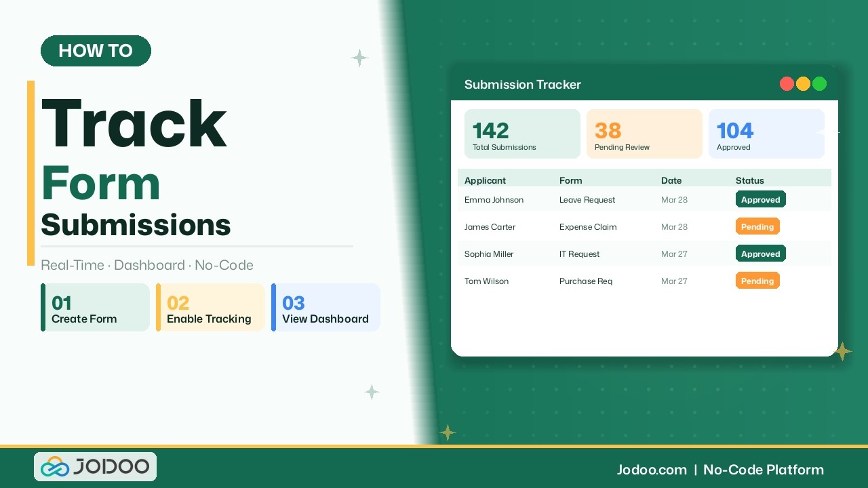
Task: Click James Carter's Mar 28 date
Action: 674,227
